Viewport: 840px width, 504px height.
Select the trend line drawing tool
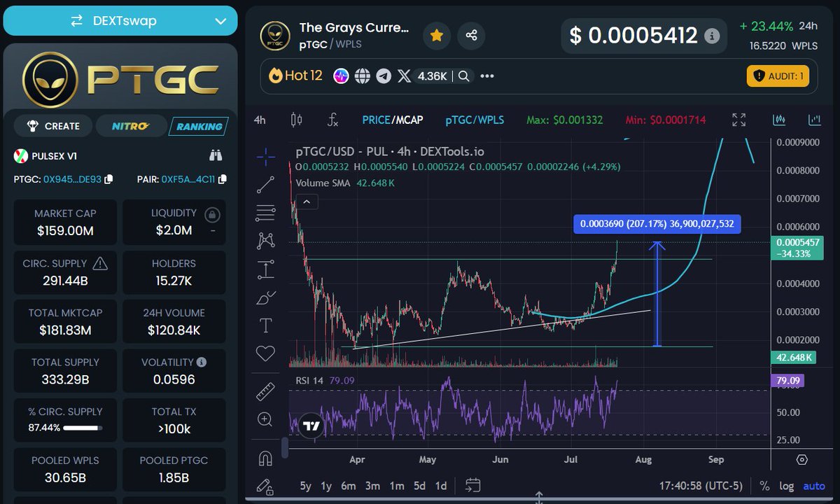click(265, 184)
